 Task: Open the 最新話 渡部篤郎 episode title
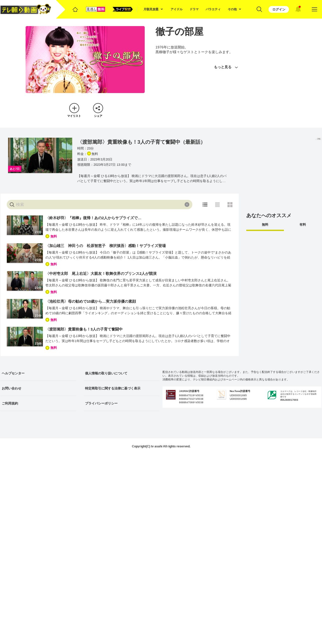click(x=141, y=142)
